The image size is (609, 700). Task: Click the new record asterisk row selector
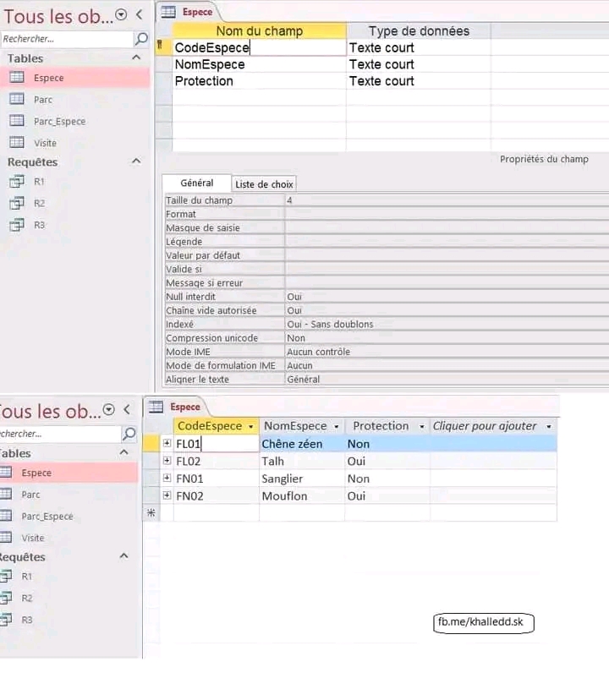(x=151, y=513)
